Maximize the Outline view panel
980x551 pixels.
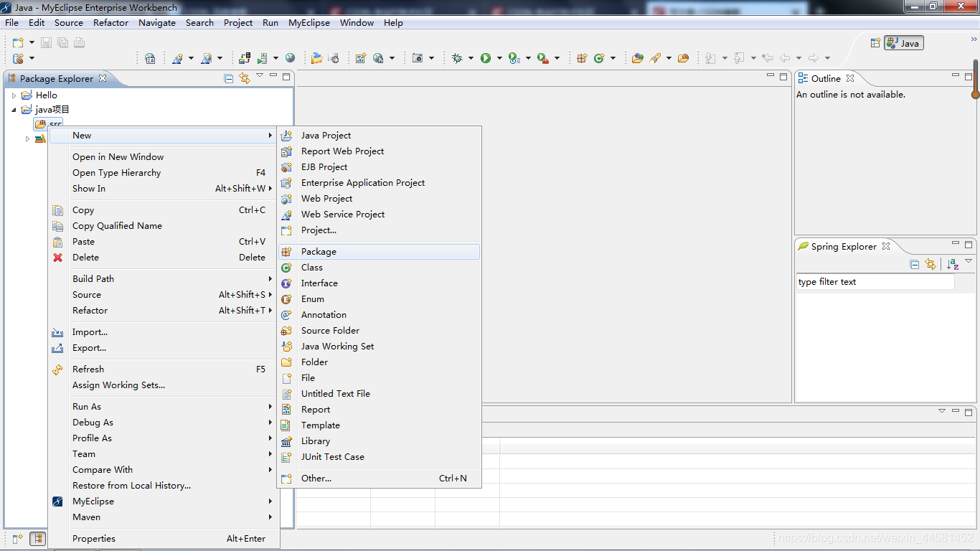click(969, 76)
